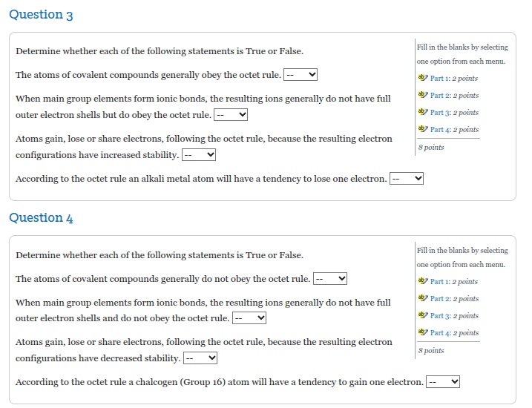Click the Question 4 Part 3 pencil icon
532x408 pixels.
423,315
